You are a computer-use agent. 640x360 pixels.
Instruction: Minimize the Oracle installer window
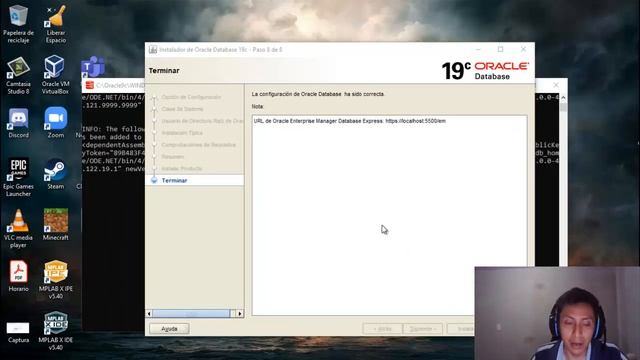478,49
